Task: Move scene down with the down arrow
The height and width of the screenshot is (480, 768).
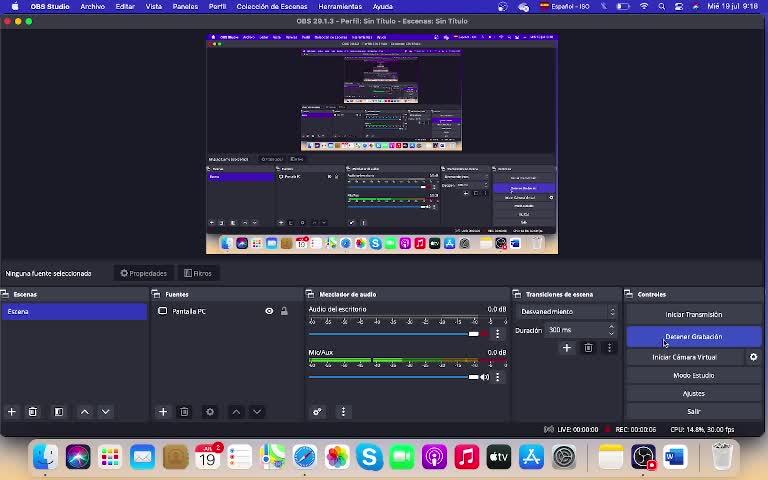Action: (105, 412)
